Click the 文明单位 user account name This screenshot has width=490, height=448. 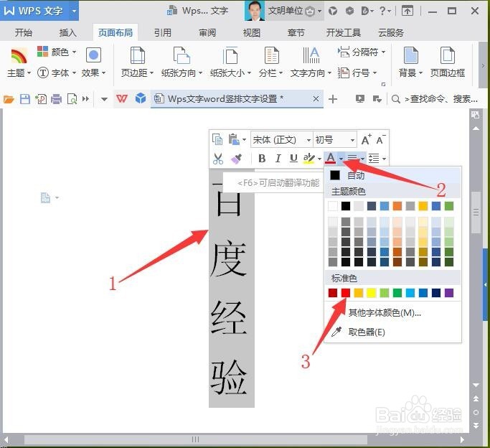click(x=286, y=11)
